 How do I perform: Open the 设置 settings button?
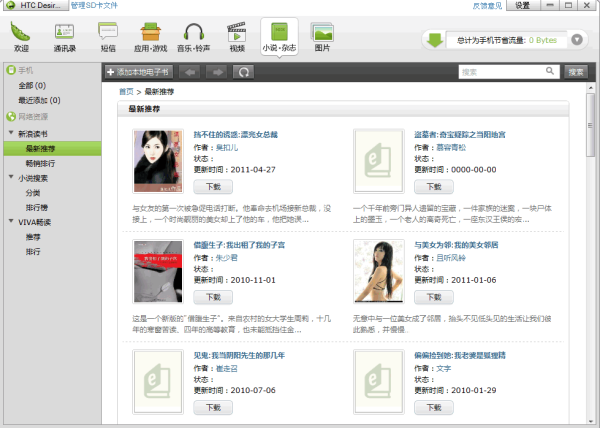pos(523,5)
